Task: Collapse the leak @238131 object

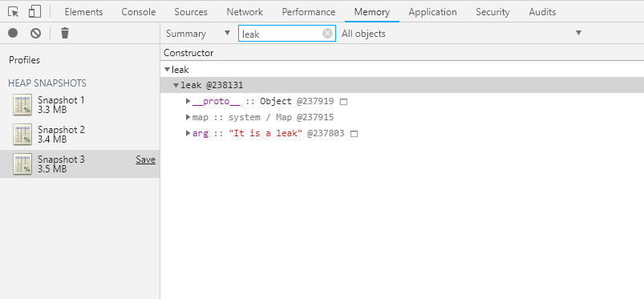Action: [x=176, y=86]
